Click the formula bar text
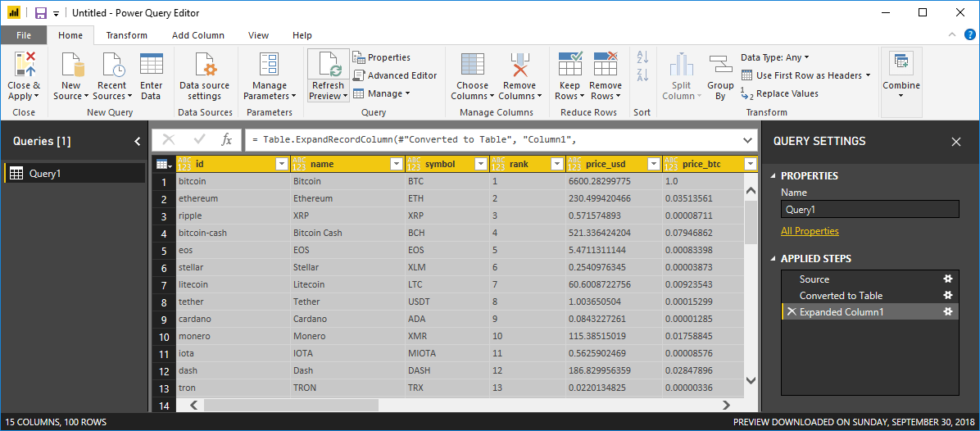The height and width of the screenshot is (431, 980). click(x=412, y=141)
